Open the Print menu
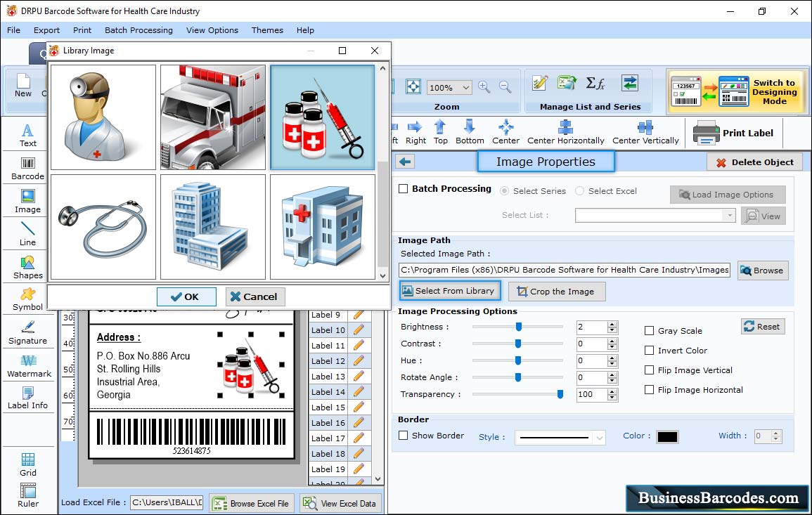Screen dimensions: 812x515 click(x=82, y=30)
